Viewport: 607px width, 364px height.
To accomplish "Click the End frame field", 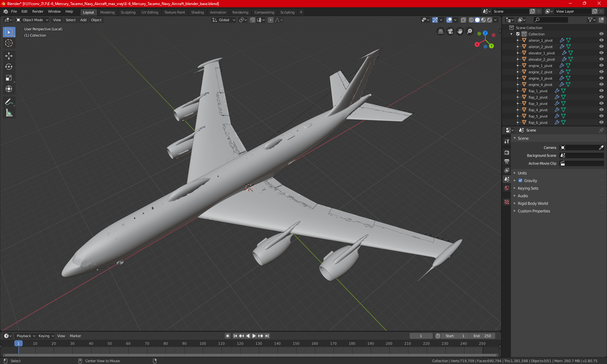I will tap(482, 336).
